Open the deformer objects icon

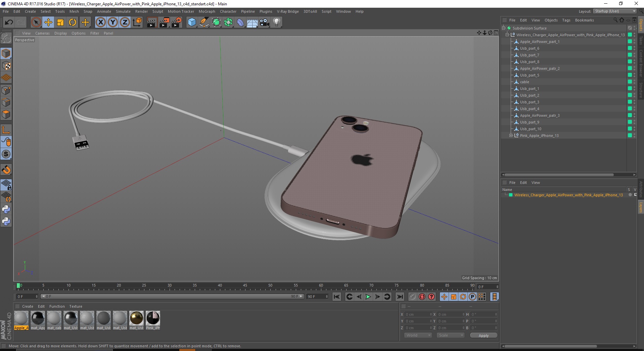(x=240, y=22)
